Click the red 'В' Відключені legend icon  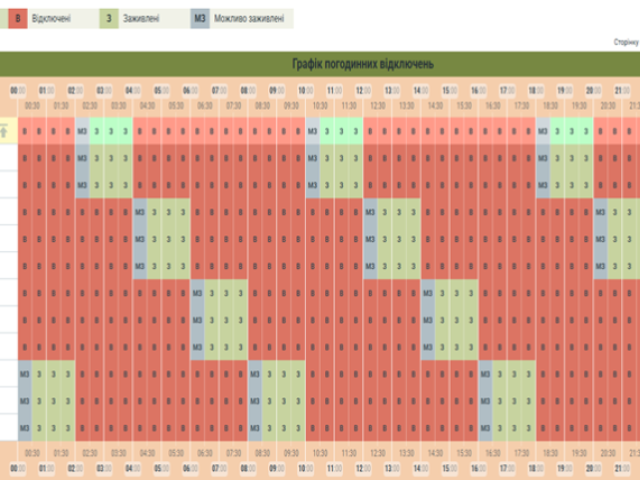point(9,18)
